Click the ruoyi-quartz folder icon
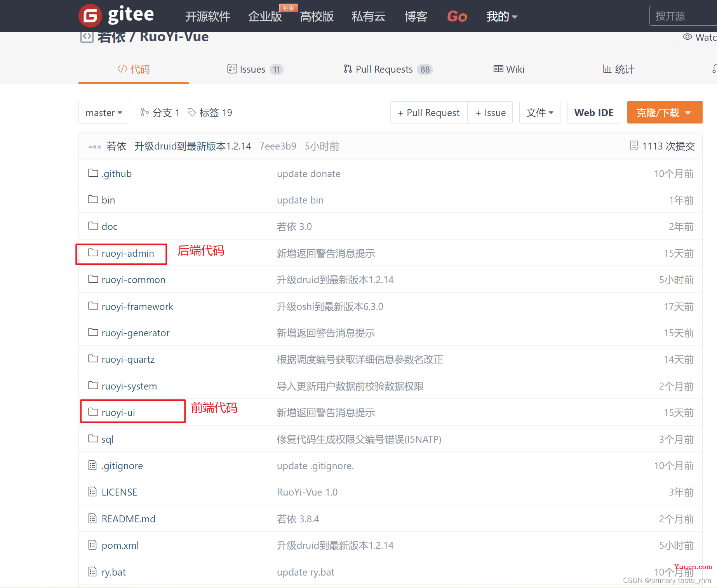The image size is (717, 588). pyautogui.click(x=93, y=358)
